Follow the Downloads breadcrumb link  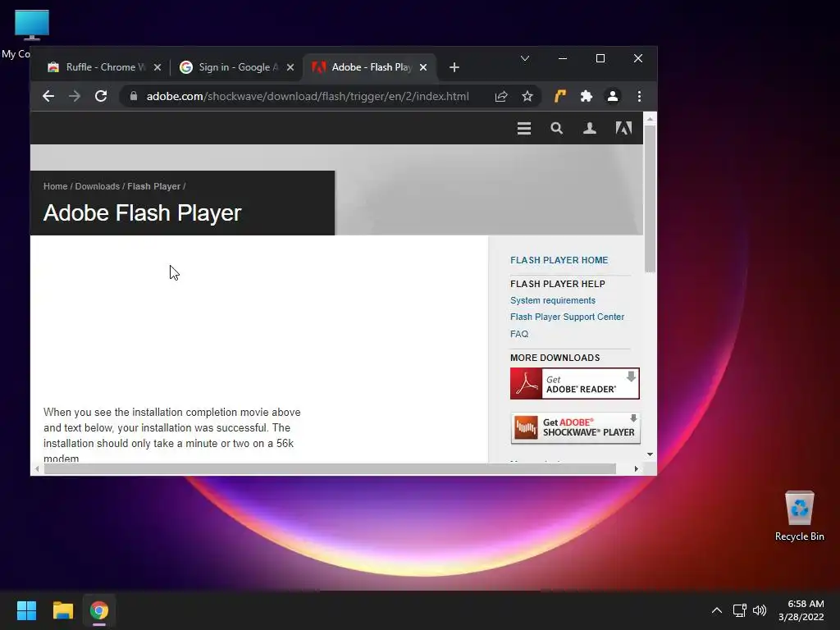point(97,186)
